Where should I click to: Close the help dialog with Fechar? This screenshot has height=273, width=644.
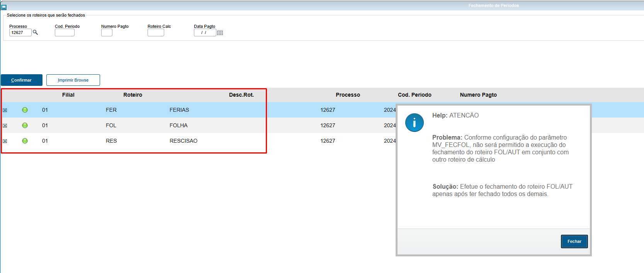point(574,241)
